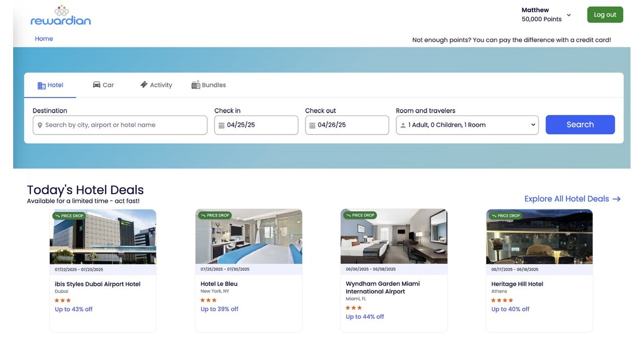Click the Rewardian logo
The width and height of the screenshot is (644, 337).
[x=60, y=16]
